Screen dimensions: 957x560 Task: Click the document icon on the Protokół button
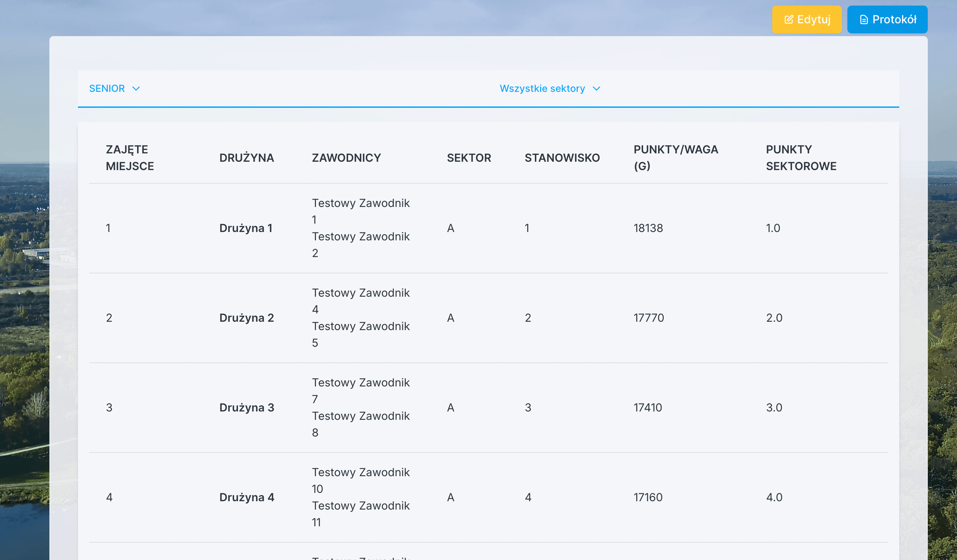pos(864,19)
